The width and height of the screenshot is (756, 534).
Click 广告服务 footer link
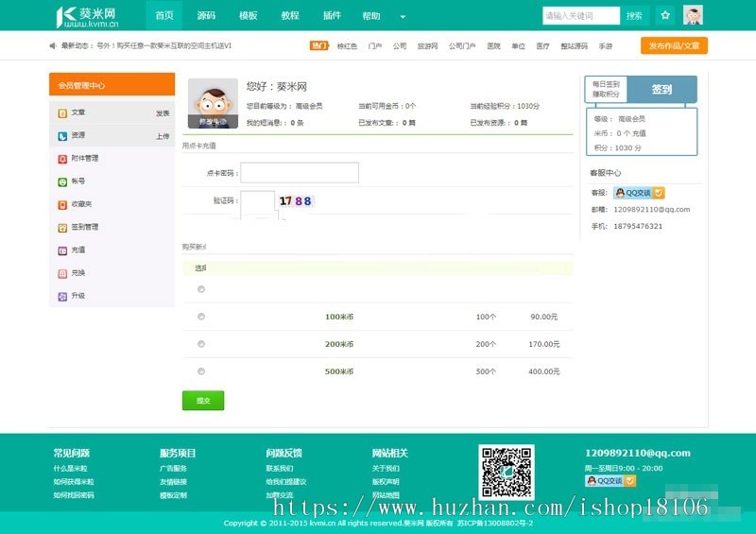tap(173, 469)
